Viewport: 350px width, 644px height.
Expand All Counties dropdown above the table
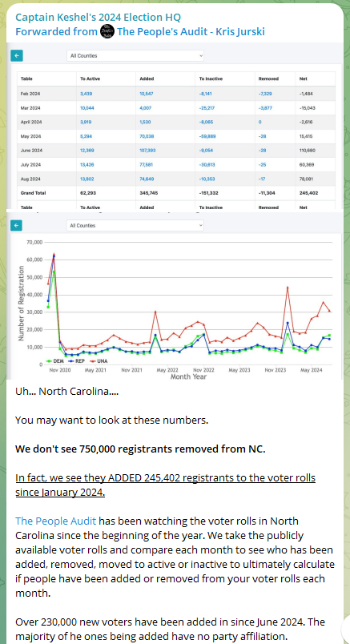[x=135, y=56]
